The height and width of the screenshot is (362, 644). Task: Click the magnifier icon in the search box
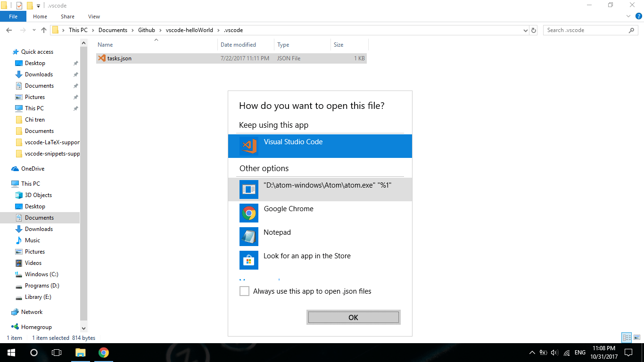click(x=632, y=30)
